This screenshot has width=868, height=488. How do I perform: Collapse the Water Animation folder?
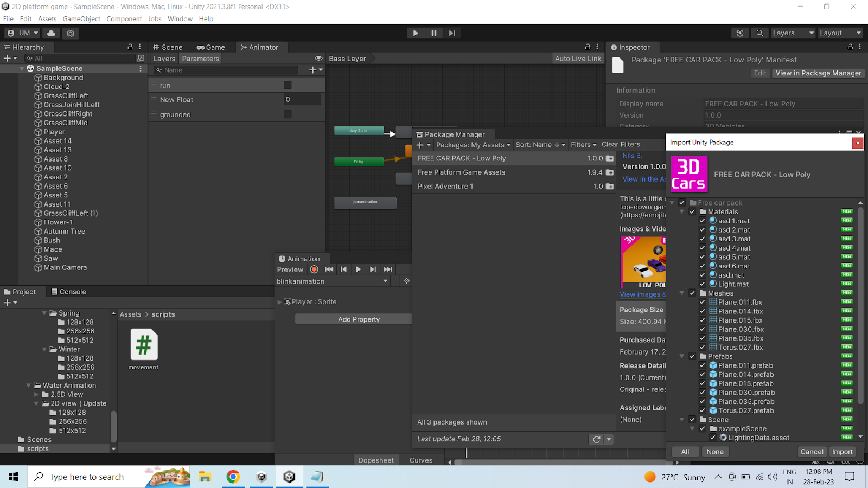tap(29, 386)
